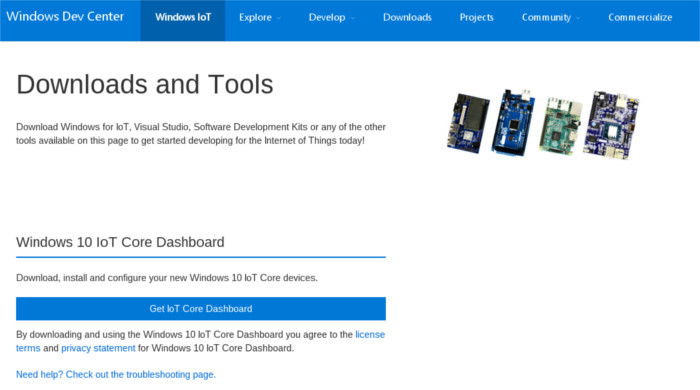
Task: Expand the Community dropdown chevron
Action: click(x=578, y=18)
